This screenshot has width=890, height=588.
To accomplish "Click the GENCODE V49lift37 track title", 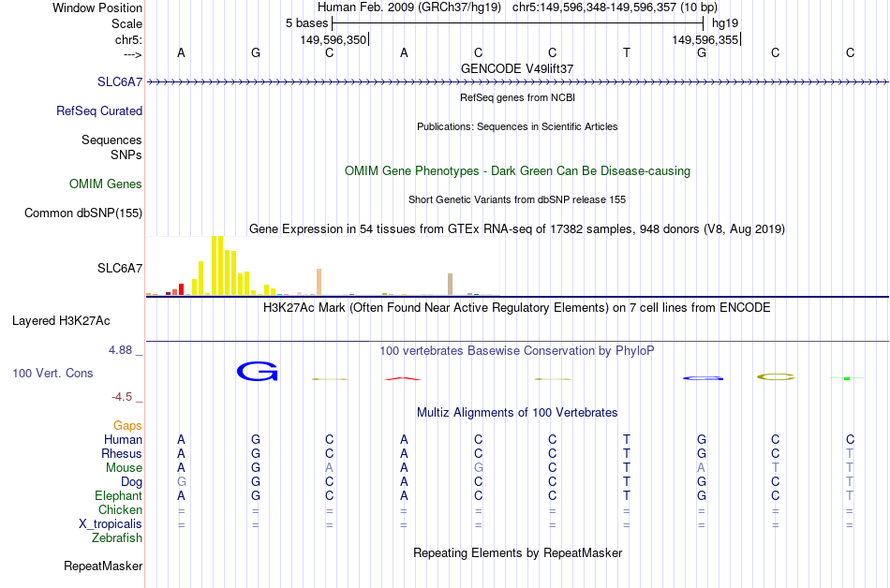I will pos(517,68).
